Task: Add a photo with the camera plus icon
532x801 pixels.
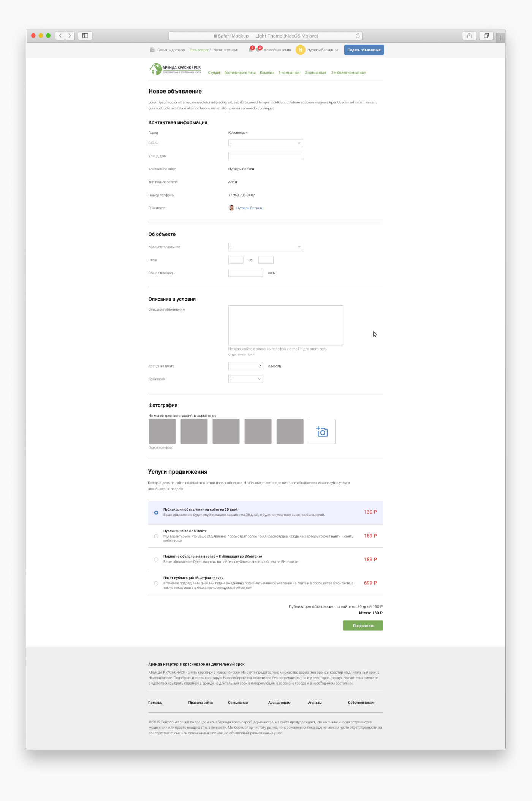Action: pyautogui.click(x=322, y=431)
